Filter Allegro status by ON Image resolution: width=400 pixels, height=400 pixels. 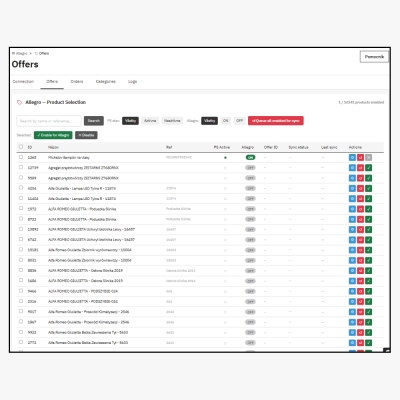pos(226,121)
